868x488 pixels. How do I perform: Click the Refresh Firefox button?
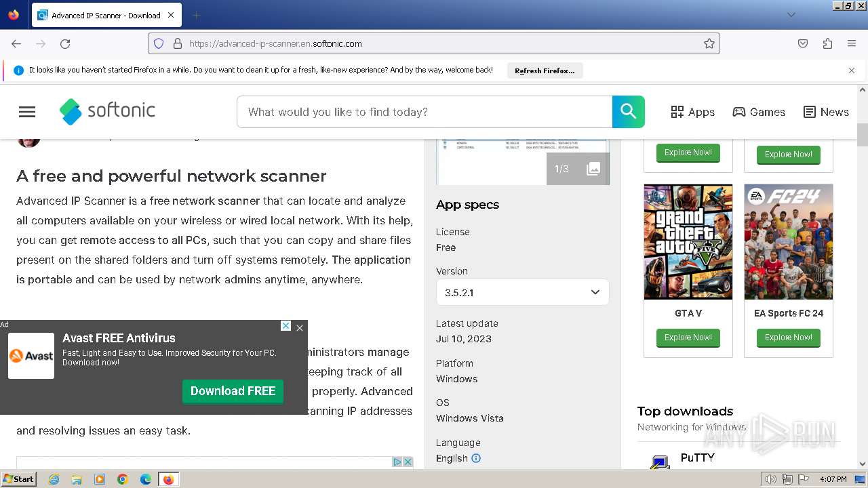[x=545, y=70]
